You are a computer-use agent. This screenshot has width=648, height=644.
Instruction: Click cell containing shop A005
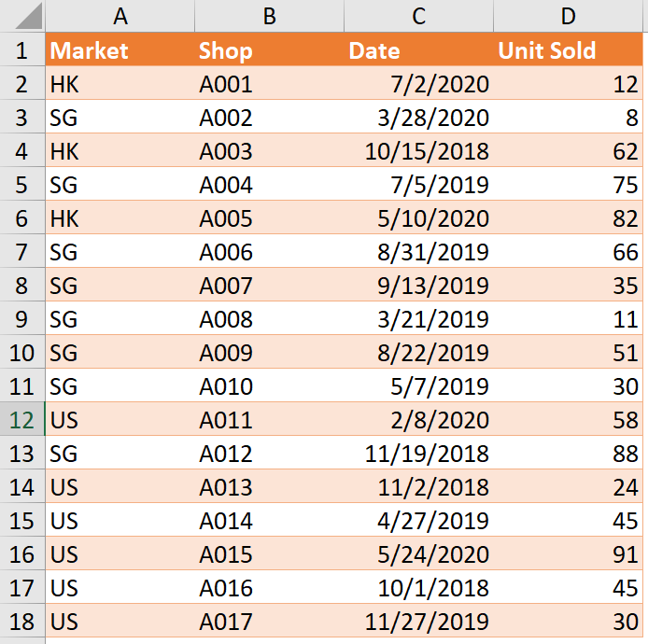pyautogui.click(x=269, y=218)
